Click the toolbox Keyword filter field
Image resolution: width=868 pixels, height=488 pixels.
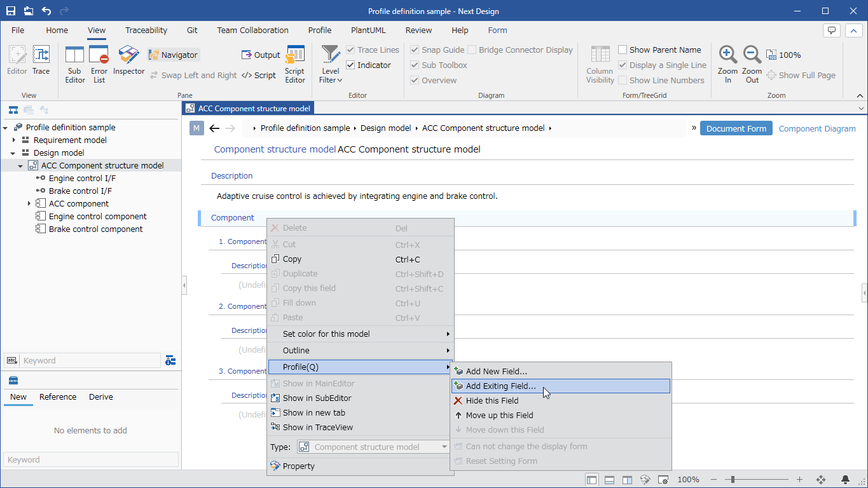click(x=91, y=459)
